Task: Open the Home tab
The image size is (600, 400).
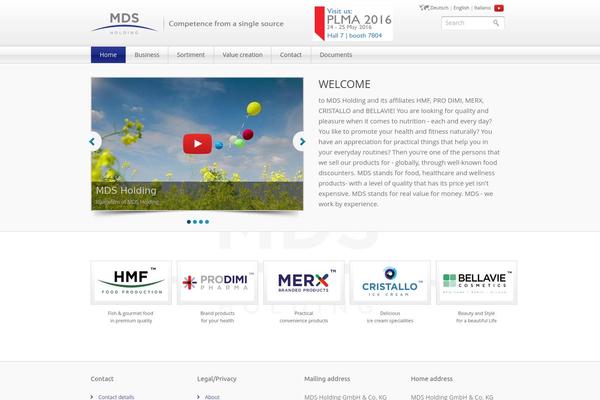Action: click(108, 55)
